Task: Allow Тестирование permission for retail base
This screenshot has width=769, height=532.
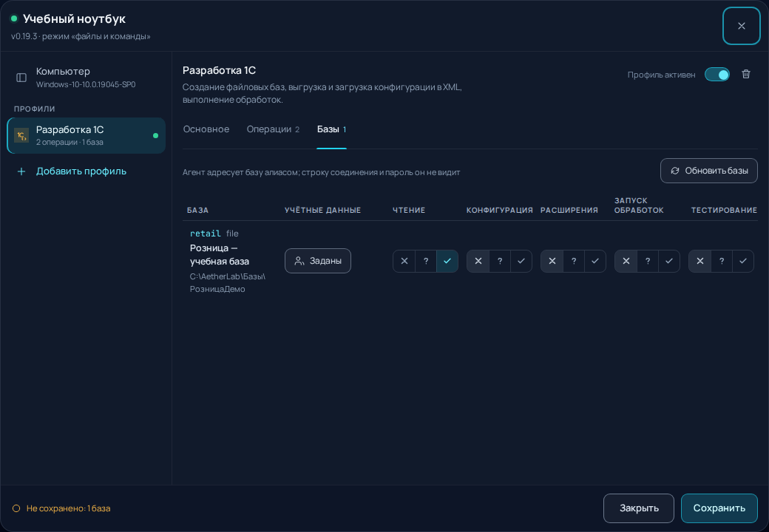Action: click(744, 261)
